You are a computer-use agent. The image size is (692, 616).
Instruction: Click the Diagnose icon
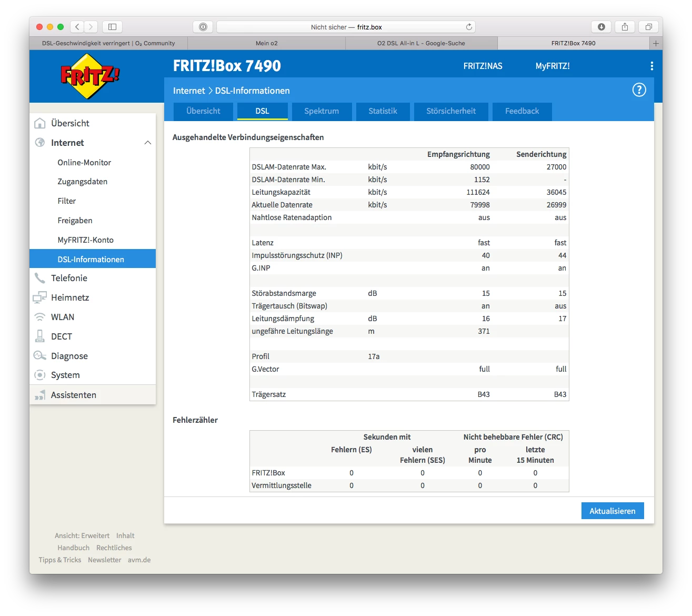(39, 356)
